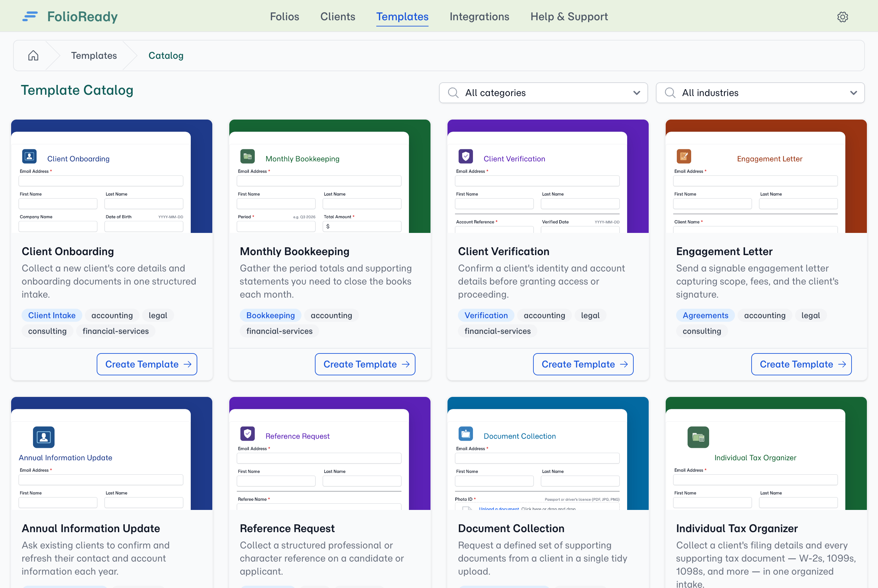The width and height of the screenshot is (878, 588).
Task: Click the accounting tag on Client Onboarding
Action: [112, 315]
